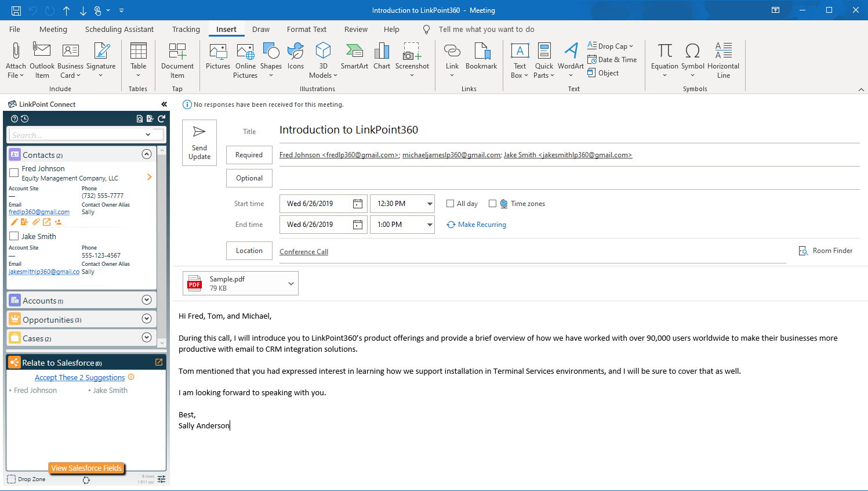
Task: Open the Room Finder
Action: (x=826, y=251)
